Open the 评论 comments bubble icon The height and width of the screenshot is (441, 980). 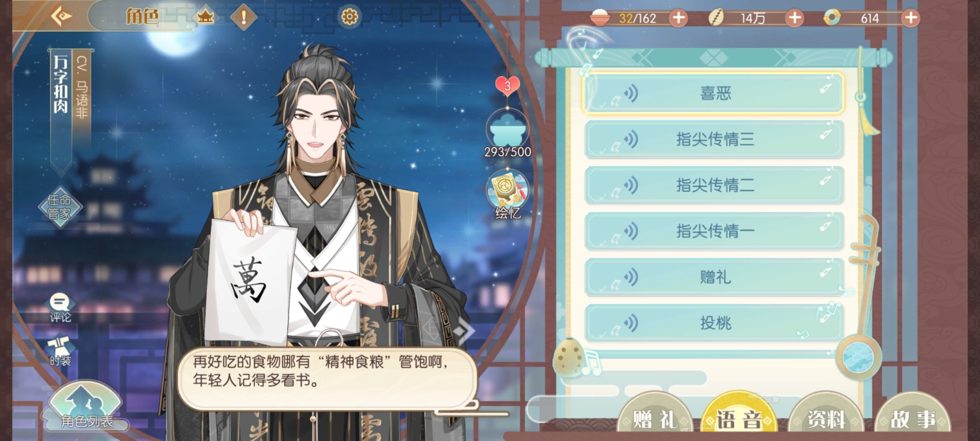[x=60, y=307]
